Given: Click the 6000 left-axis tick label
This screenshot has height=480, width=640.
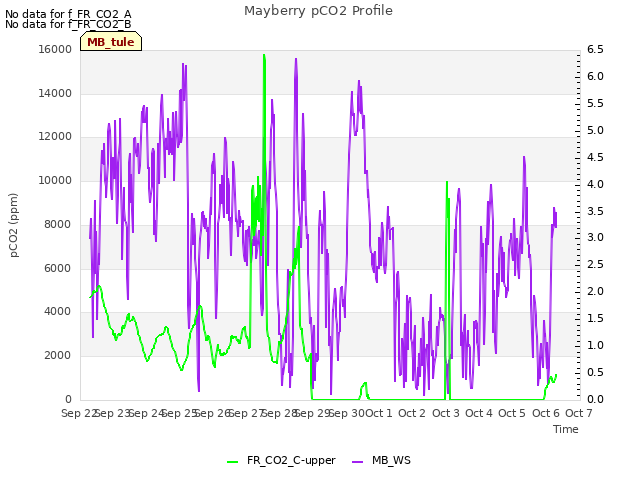Looking at the screenshot, I should 58,268.
